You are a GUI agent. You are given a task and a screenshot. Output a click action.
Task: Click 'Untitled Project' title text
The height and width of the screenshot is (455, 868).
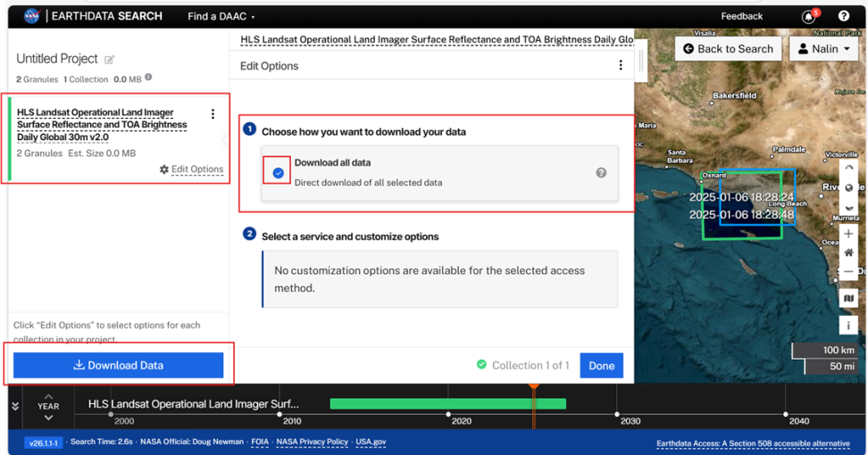(x=56, y=59)
